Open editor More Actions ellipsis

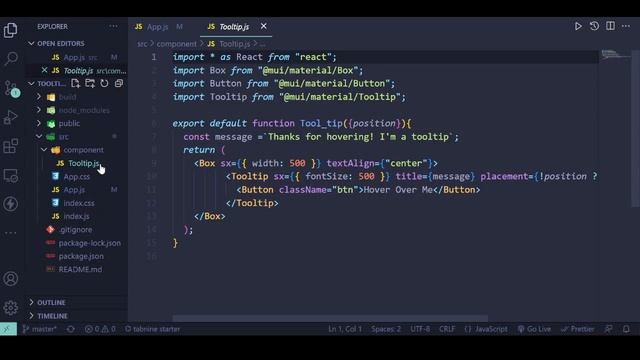point(626,27)
